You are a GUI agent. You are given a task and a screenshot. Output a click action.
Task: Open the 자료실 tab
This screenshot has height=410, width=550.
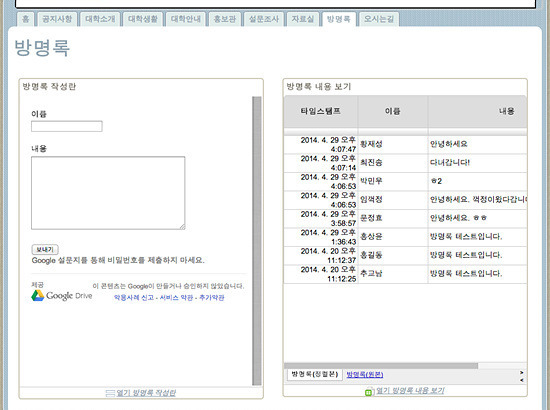coord(303,19)
